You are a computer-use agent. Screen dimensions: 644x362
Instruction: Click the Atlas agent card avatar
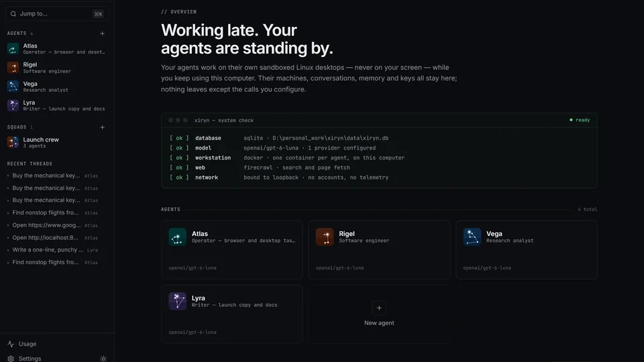click(177, 237)
